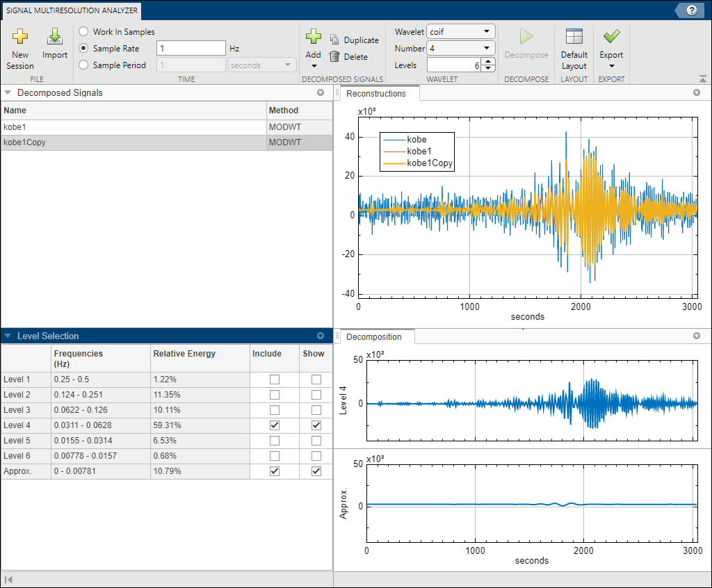Click the Sample Rate input field
The image size is (712, 588).
pyautogui.click(x=191, y=49)
